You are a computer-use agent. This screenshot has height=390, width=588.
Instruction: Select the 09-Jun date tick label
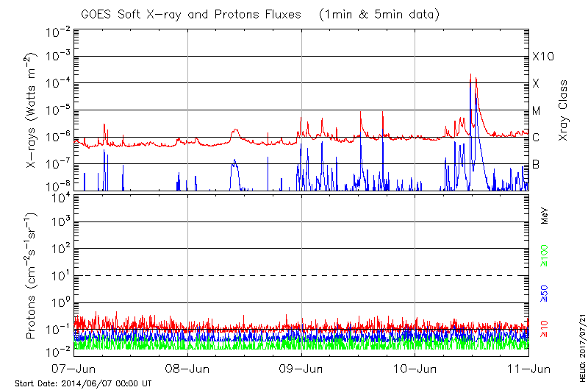(302, 368)
